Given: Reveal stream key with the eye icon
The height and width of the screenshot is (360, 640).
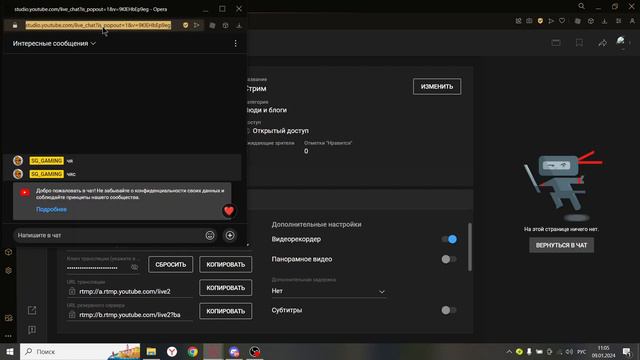Looking at the screenshot, I should pyautogui.click(x=134, y=267).
